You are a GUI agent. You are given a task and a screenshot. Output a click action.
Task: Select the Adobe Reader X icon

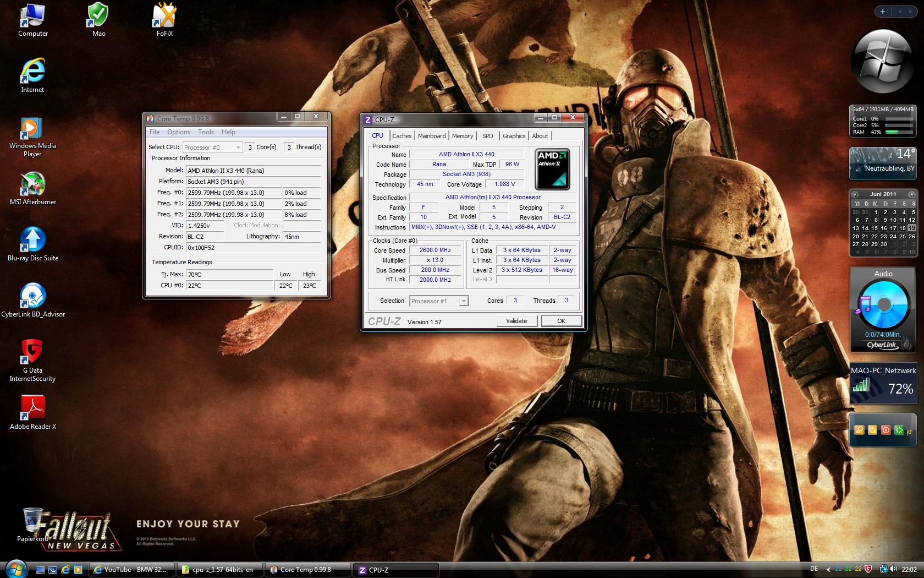click(33, 413)
